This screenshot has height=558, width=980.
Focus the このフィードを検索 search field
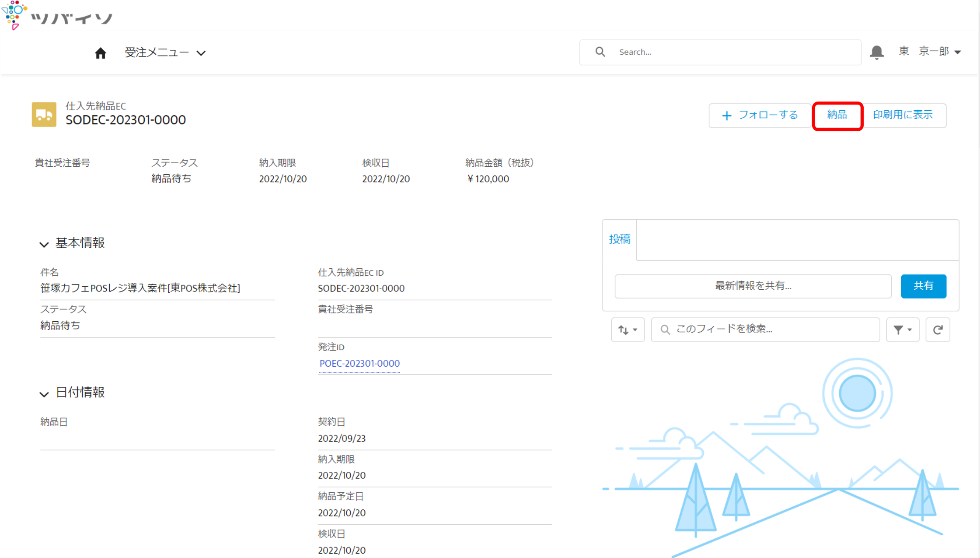(x=765, y=329)
